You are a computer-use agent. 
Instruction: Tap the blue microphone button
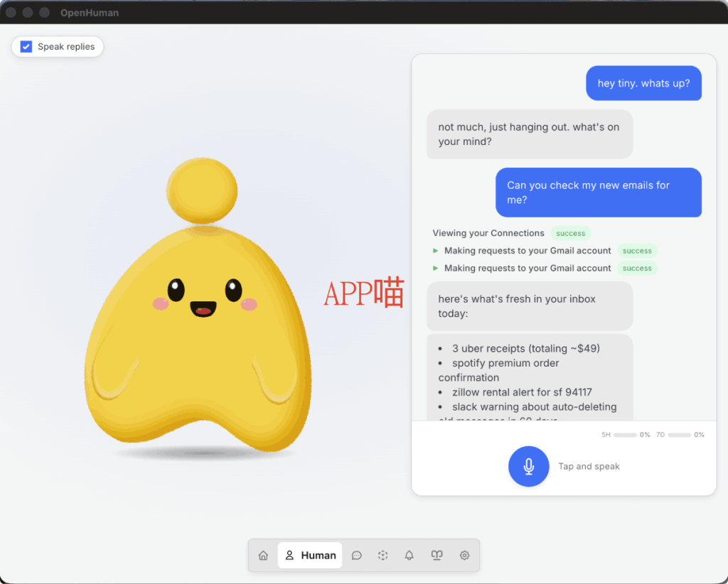coord(528,466)
